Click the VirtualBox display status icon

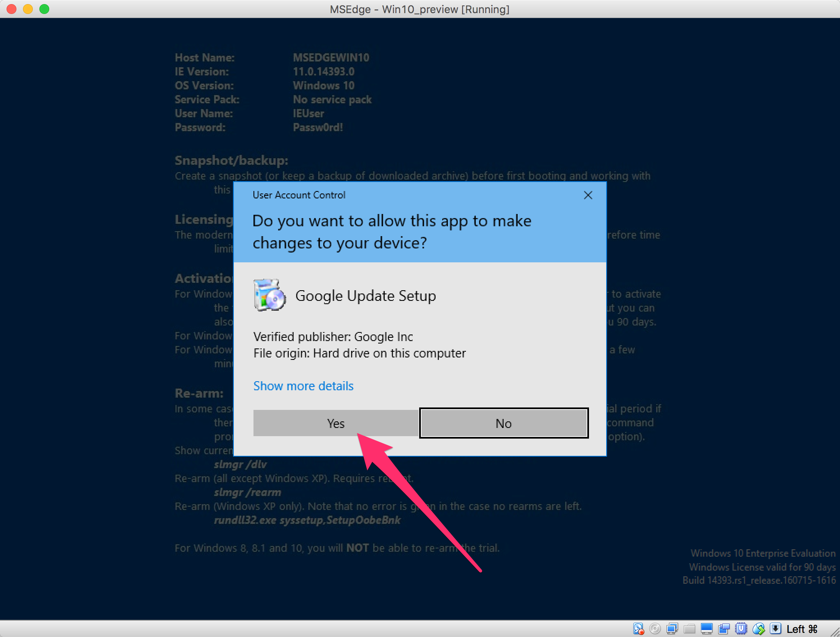click(707, 628)
